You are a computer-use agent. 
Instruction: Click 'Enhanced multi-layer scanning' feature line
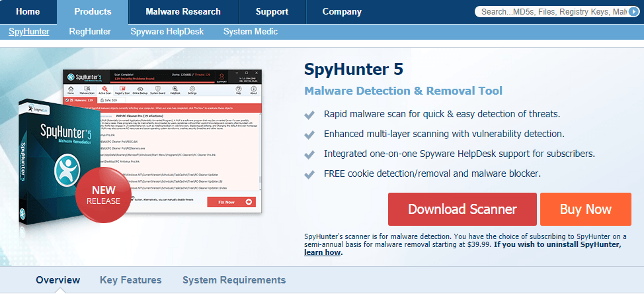click(x=444, y=134)
